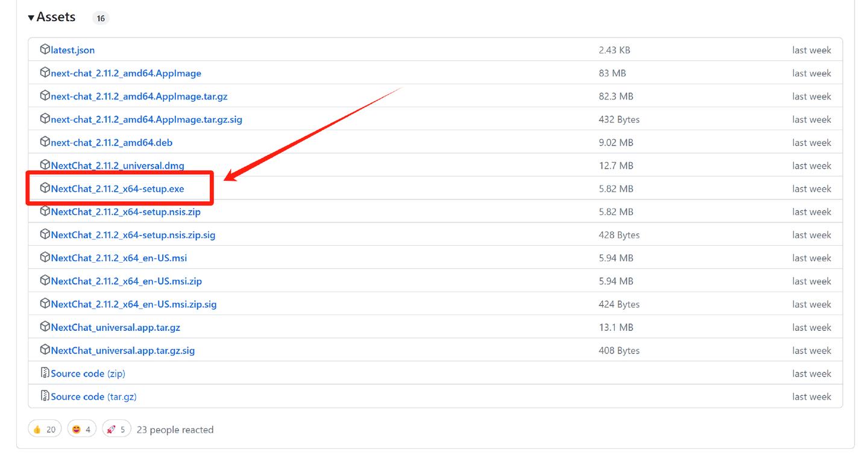Click zip file icon beside Source code (zip)

tap(45, 373)
